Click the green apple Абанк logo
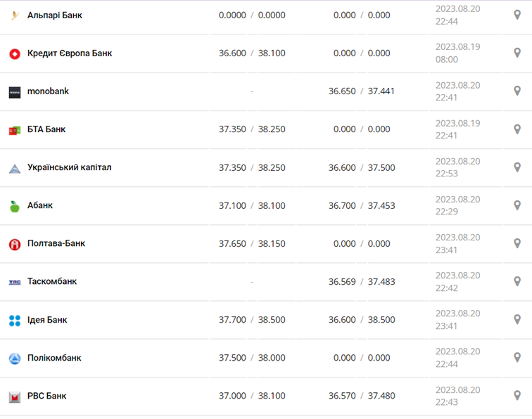 click(15, 206)
